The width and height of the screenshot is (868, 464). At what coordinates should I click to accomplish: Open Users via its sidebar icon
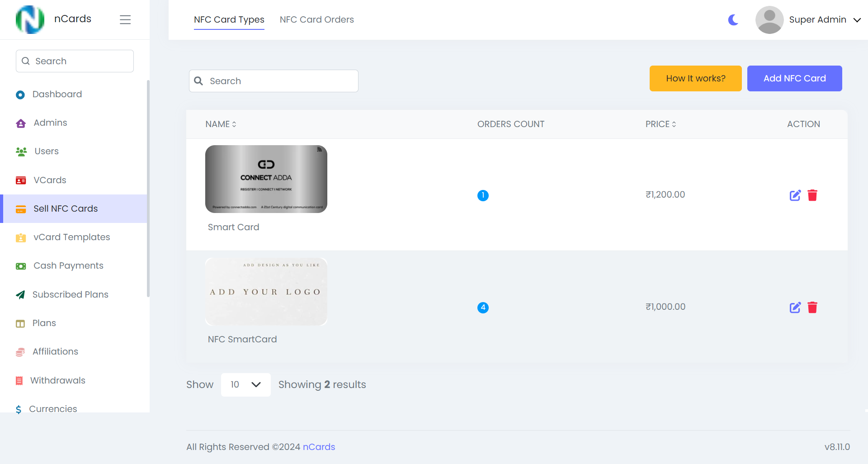[x=21, y=152]
